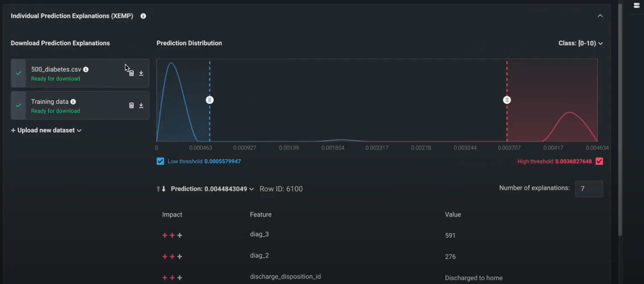Click info icon beside Individual Prediction Explanations title
Viewport: 644px width, 284px height.
point(143,16)
